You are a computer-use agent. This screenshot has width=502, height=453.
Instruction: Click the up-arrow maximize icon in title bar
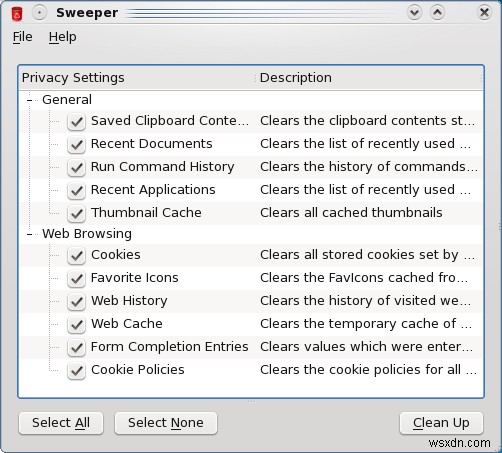437,13
